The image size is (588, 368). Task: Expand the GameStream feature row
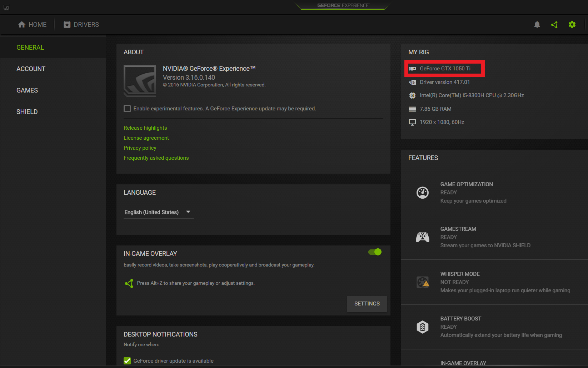[x=494, y=237]
